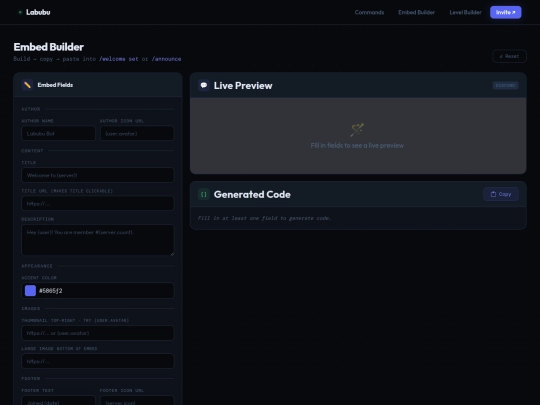Screen dimensions: 540x405
Task: Click the pencil icon beside Embed Fields
Action: click(x=27, y=85)
